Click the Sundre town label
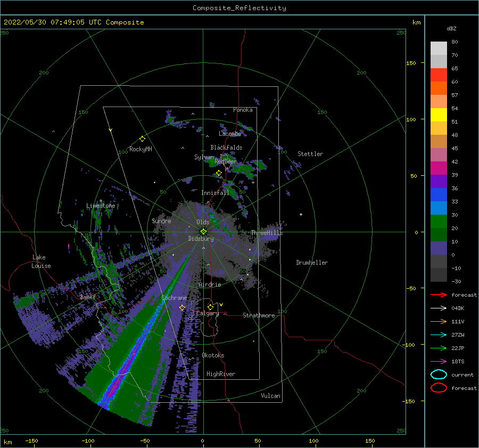 pos(162,221)
